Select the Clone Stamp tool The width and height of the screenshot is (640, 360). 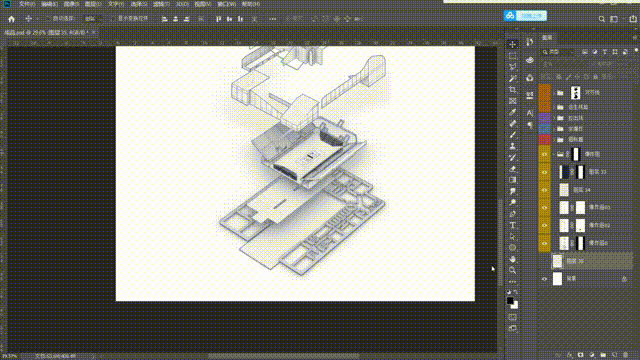pos(513,146)
